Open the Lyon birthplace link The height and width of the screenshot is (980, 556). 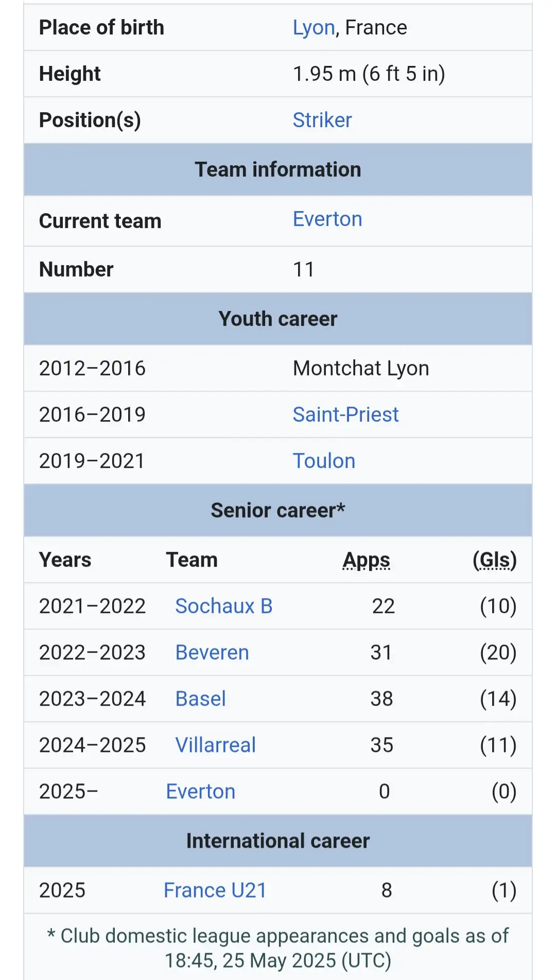point(314,28)
